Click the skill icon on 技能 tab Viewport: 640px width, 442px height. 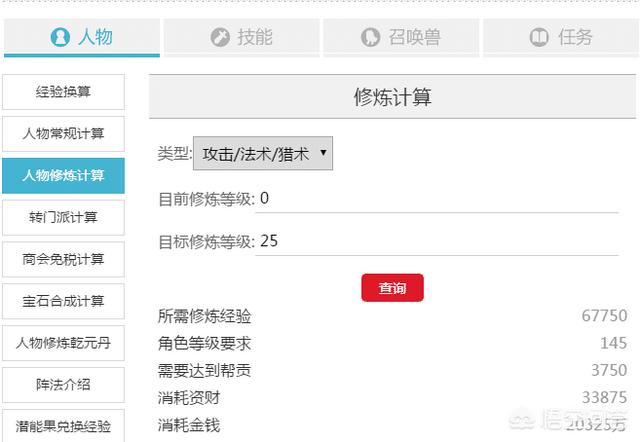point(220,37)
